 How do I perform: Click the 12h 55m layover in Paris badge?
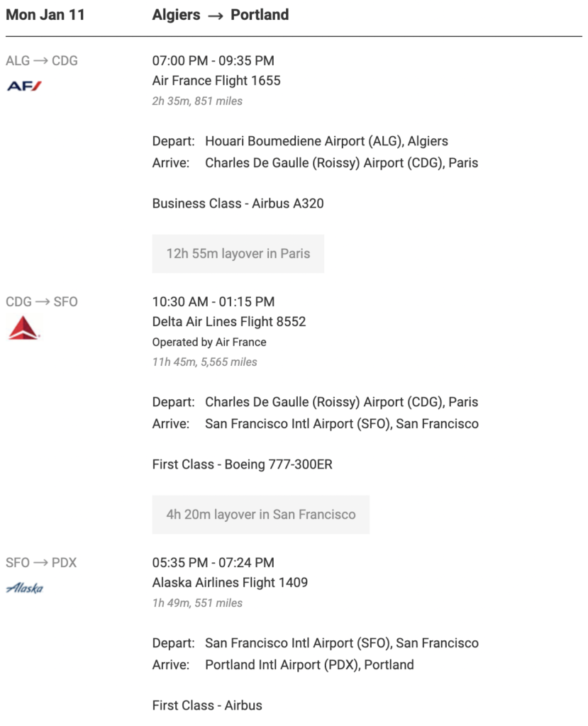pyautogui.click(x=238, y=254)
